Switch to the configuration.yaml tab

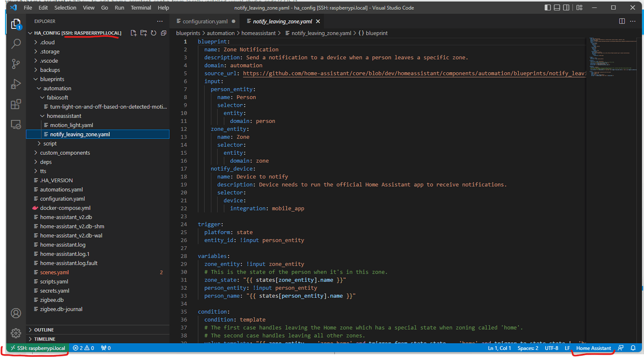pos(204,21)
